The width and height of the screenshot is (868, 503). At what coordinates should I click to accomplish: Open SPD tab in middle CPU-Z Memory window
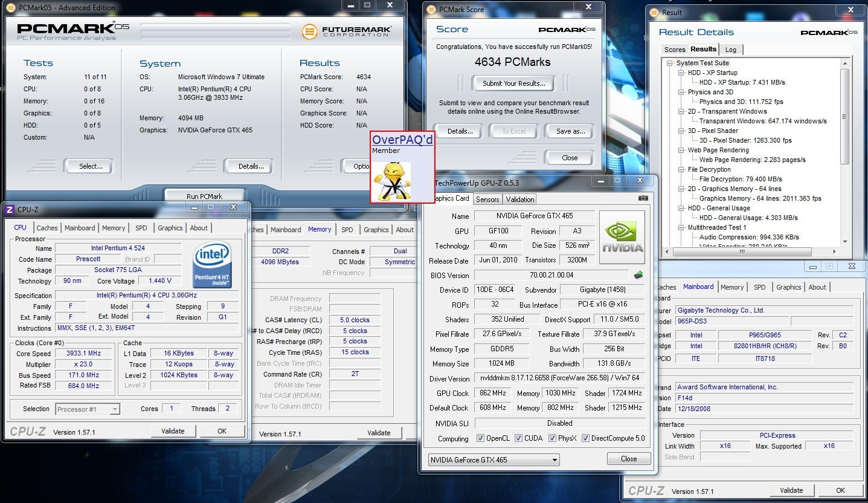(347, 230)
